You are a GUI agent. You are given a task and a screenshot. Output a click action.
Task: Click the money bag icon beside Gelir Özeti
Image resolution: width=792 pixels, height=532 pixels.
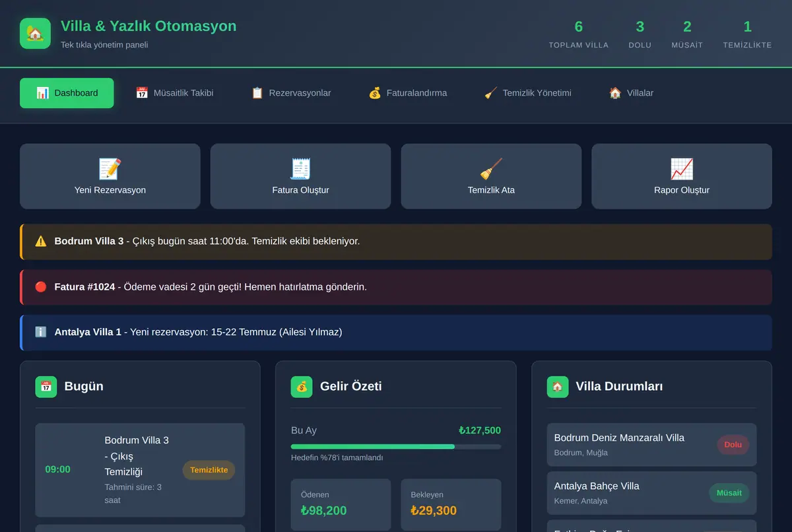302,387
